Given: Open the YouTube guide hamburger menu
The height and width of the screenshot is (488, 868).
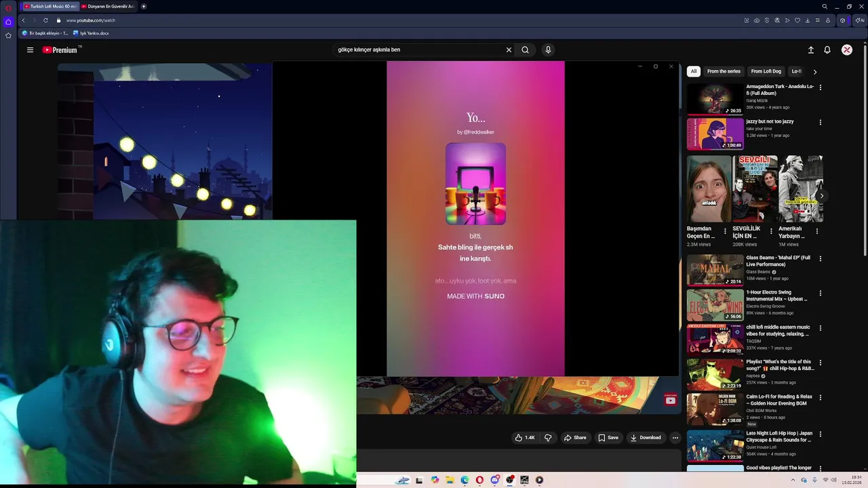Looking at the screenshot, I should click(30, 49).
